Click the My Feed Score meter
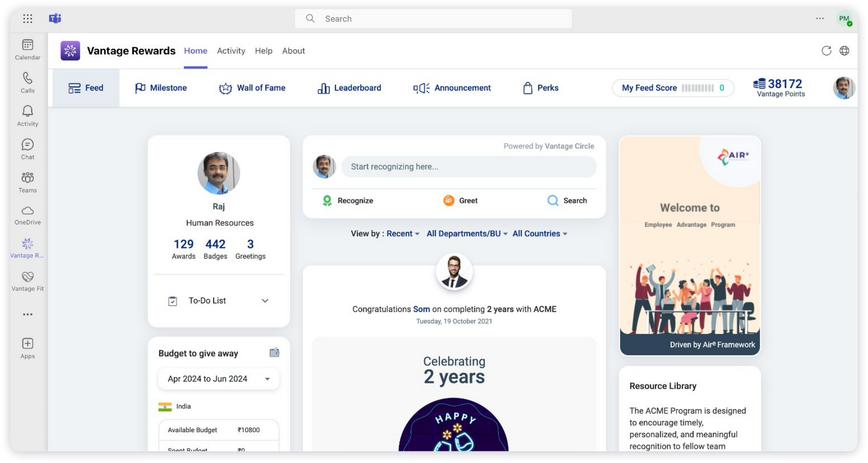868x463 pixels. (x=673, y=88)
